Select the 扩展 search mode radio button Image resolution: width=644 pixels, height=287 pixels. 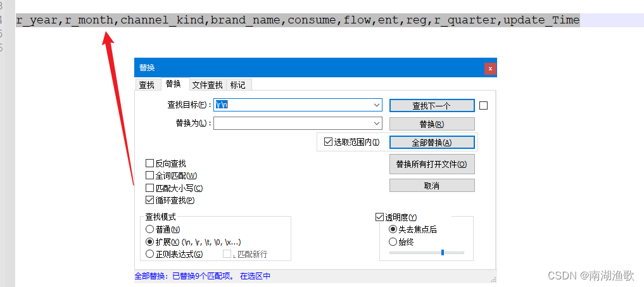coord(150,241)
